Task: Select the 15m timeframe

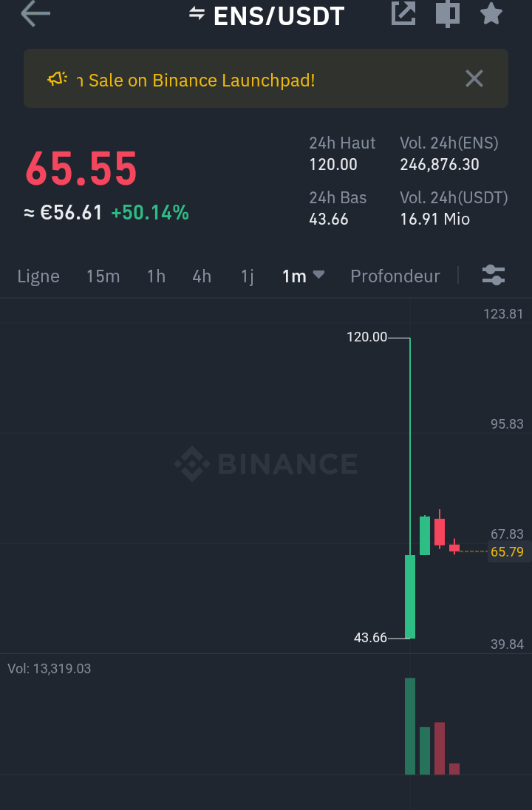Action: tap(103, 276)
